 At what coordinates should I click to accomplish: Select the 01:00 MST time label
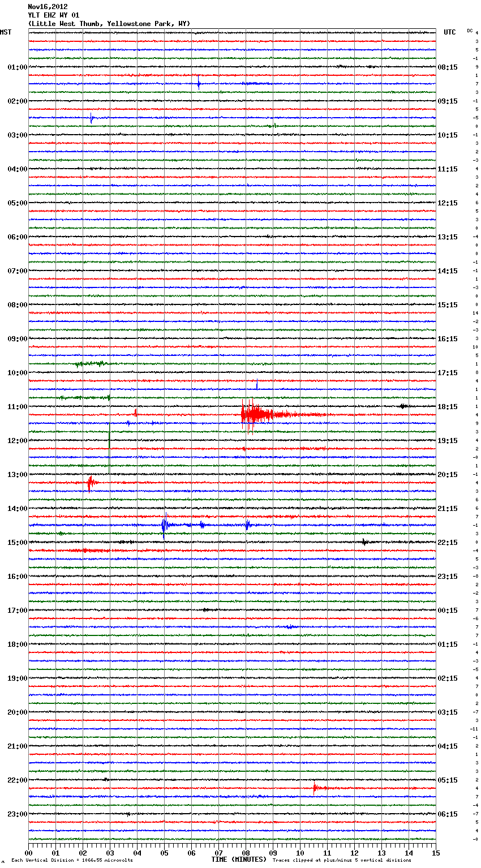(18, 67)
